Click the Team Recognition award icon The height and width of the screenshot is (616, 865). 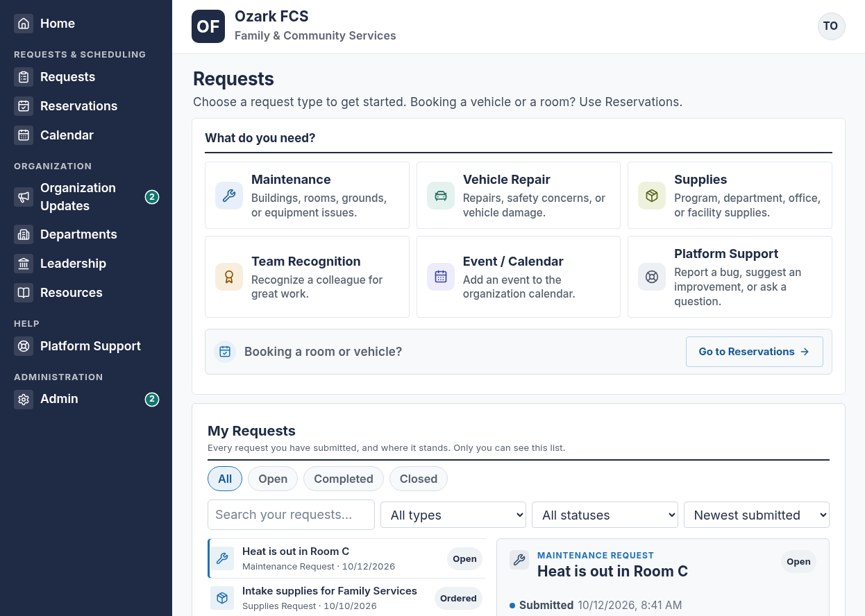coord(229,277)
